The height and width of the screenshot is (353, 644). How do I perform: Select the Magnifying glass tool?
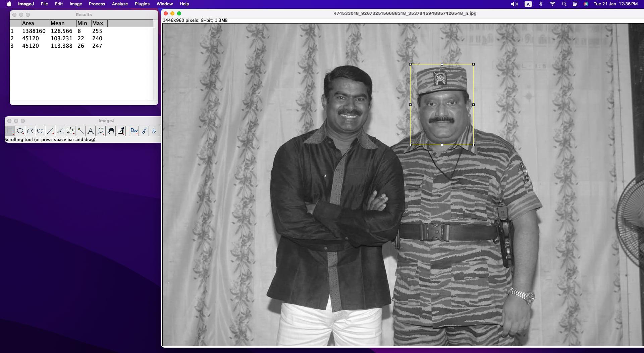point(101,131)
